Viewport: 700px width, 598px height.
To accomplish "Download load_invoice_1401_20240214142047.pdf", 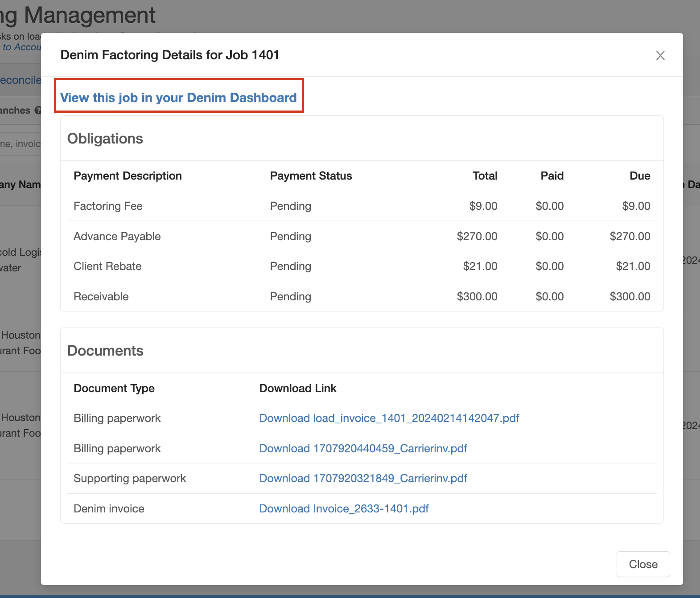I will click(x=389, y=418).
